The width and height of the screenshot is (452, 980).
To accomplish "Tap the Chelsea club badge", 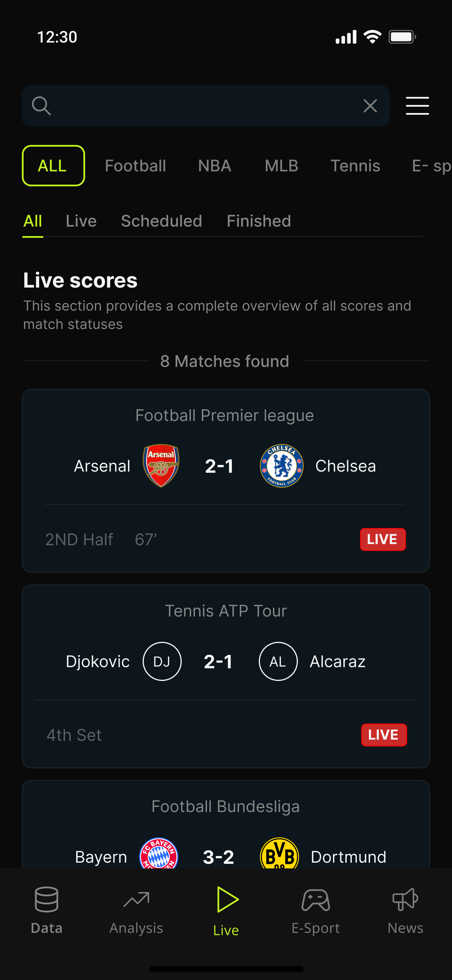I will point(281,465).
